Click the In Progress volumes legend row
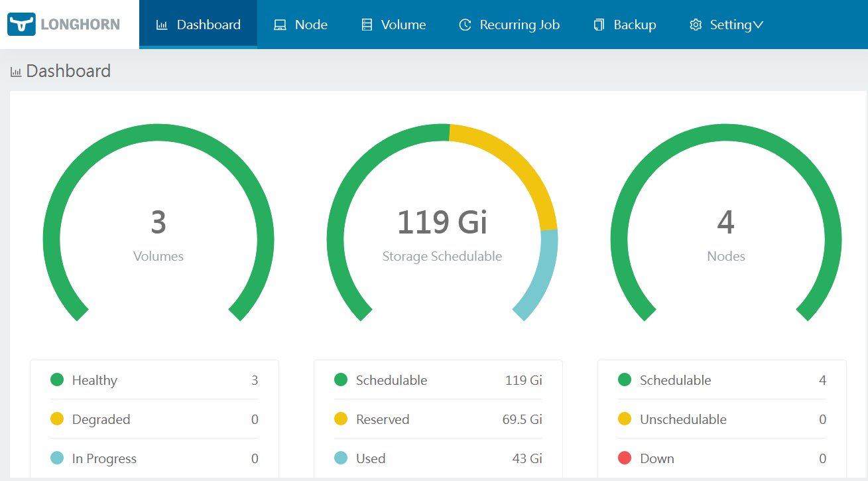Image resolution: width=868 pixels, height=481 pixels. point(155,458)
